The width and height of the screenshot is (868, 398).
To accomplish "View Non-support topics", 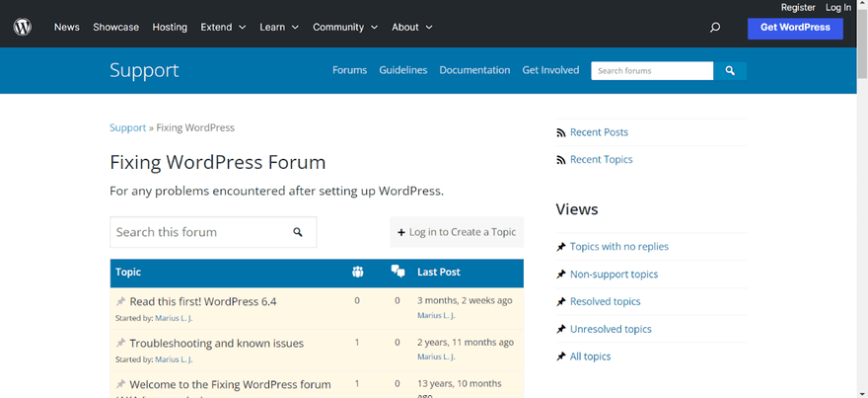I will [614, 275].
